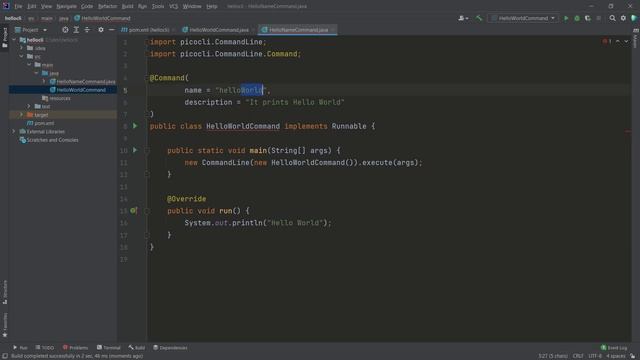Open the Problems tool window
Viewport: 640px width, 360px height.
click(x=75, y=348)
